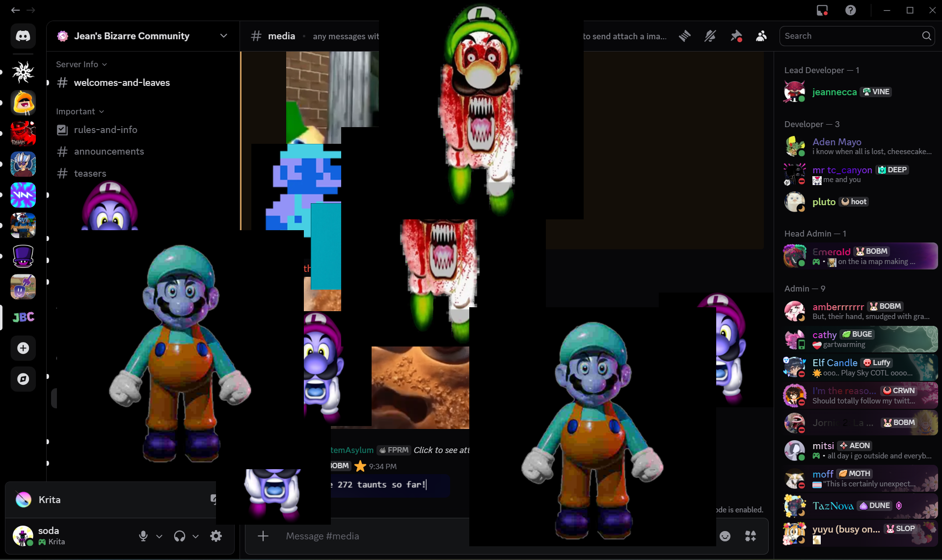Click the Add a Server plus icon

tap(23, 348)
